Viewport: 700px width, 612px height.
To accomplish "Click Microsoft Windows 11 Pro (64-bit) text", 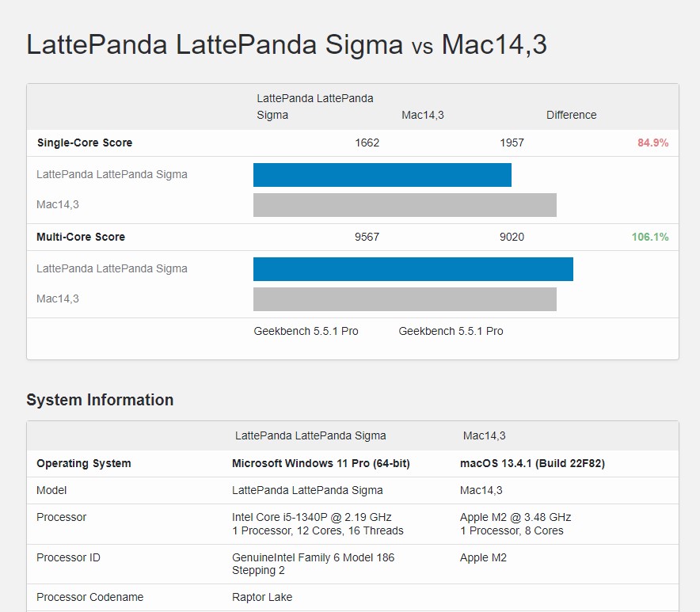I will coord(321,463).
